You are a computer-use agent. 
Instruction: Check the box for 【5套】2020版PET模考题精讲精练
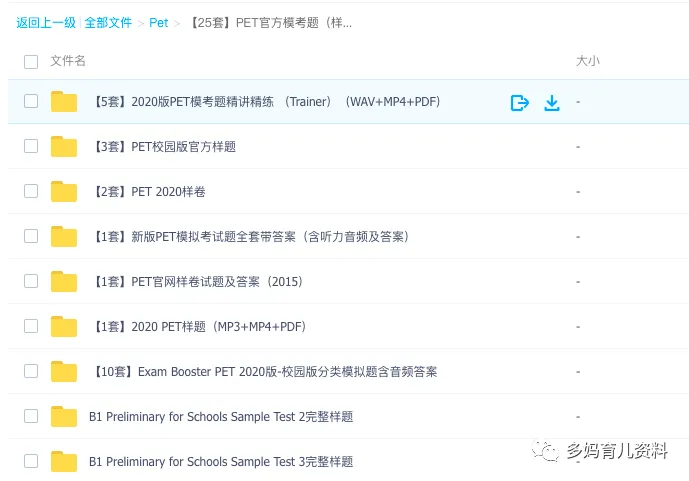(x=31, y=101)
